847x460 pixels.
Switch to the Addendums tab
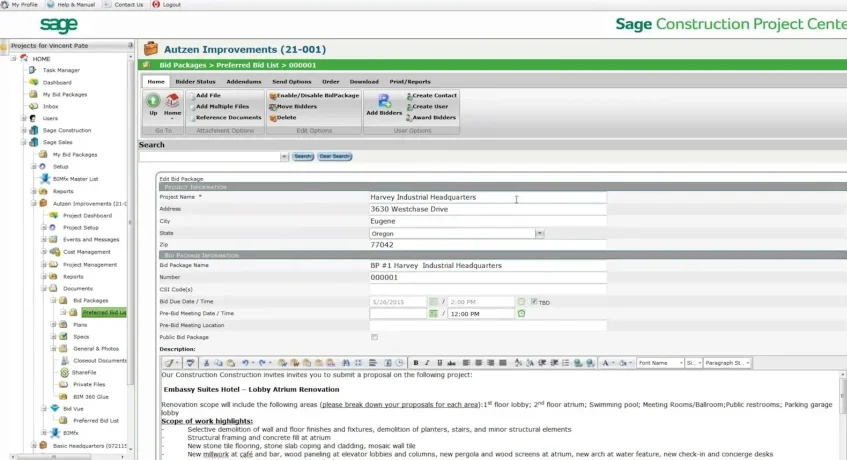coord(244,82)
